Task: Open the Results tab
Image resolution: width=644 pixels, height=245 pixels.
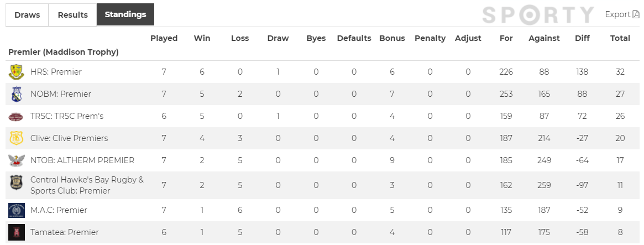Action: click(x=72, y=15)
